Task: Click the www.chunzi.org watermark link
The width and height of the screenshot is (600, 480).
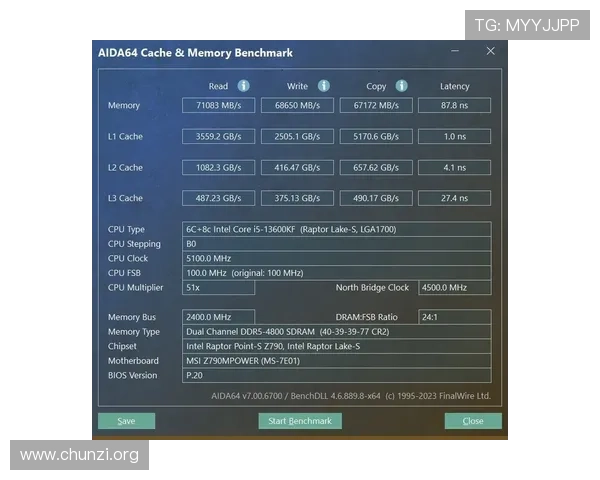Action: point(80,456)
